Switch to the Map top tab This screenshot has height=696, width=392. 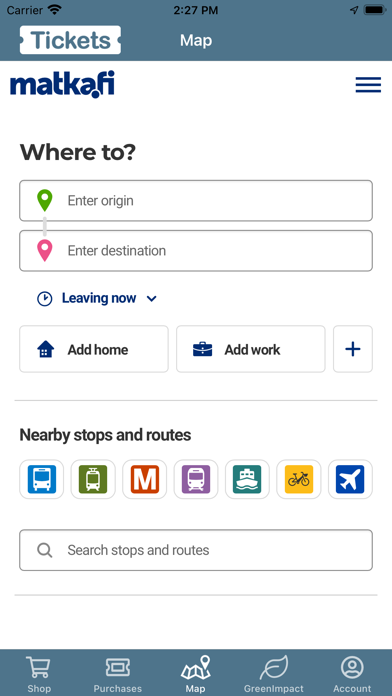tap(196, 40)
